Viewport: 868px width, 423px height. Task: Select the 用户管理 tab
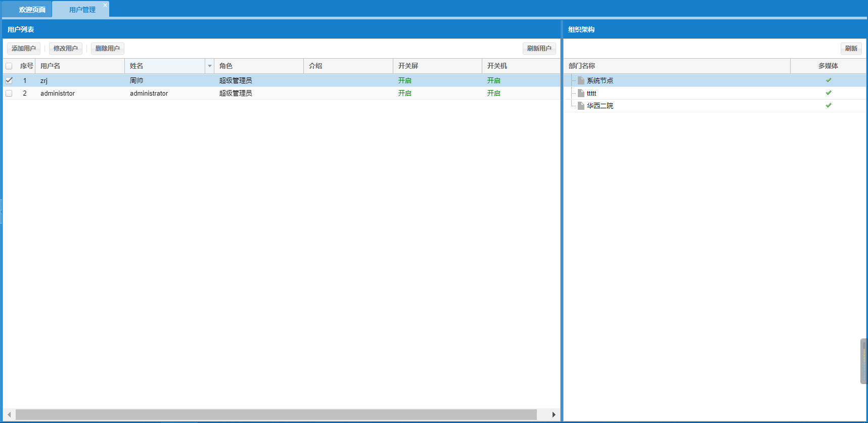82,10
